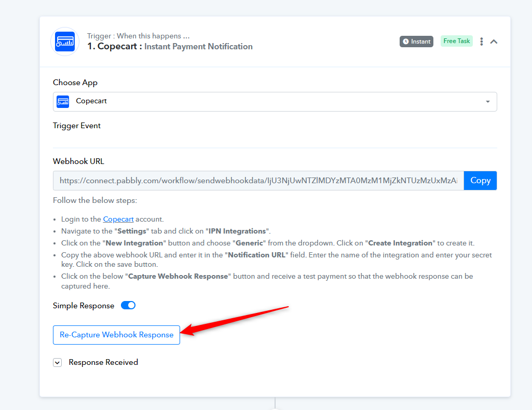532x410 pixels.
Task: Open the Choose App dropdown
Action: [x=275, y=101]
